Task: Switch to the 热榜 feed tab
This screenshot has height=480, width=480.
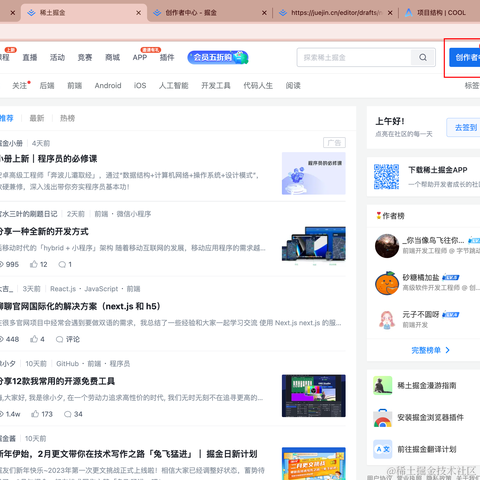Action: click(x=67, y=118)
